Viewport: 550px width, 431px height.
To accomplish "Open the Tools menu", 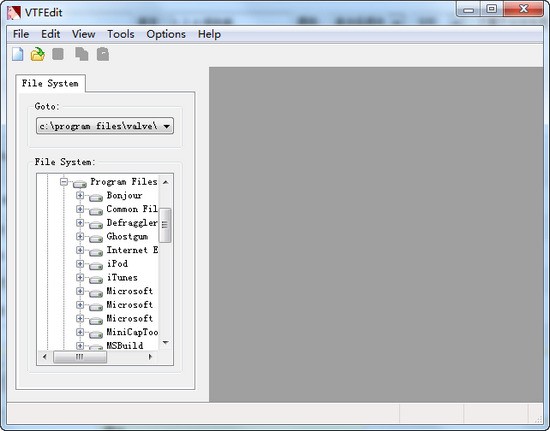I will [121, 34].
